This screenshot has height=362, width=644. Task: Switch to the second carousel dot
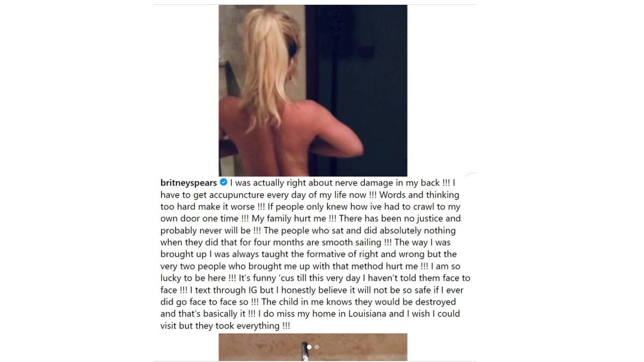pos(317,347)
